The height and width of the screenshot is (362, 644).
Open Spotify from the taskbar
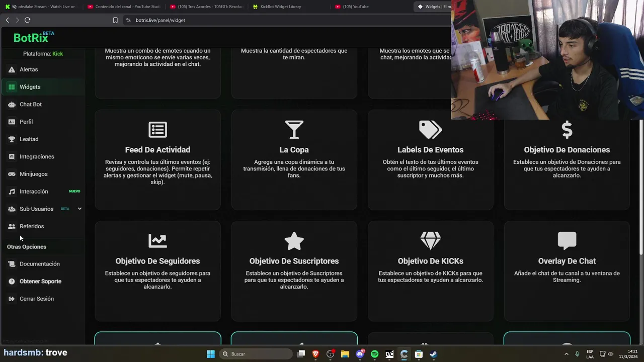[374, 354]
